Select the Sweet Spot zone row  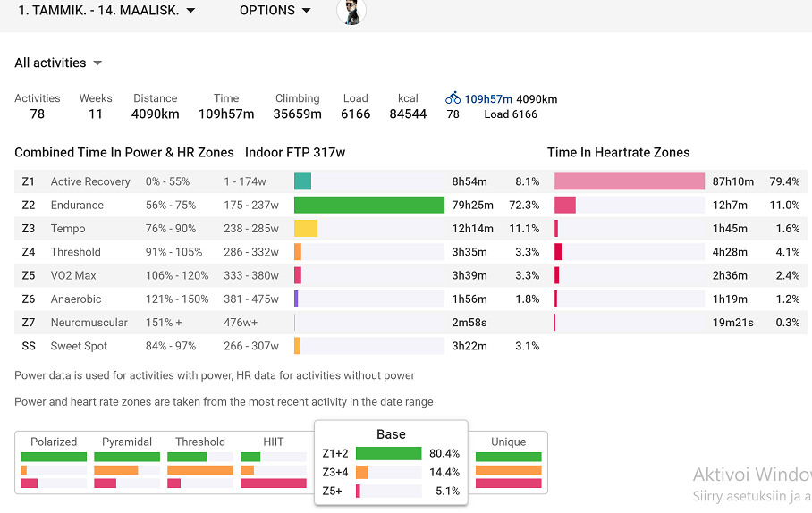click(79, 346)
